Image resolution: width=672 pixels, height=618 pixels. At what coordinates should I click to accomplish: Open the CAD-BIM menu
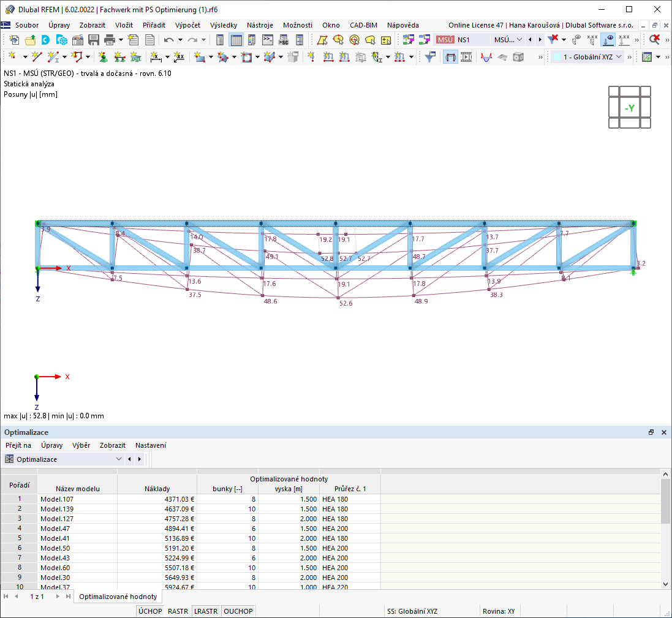click(363, 25)
